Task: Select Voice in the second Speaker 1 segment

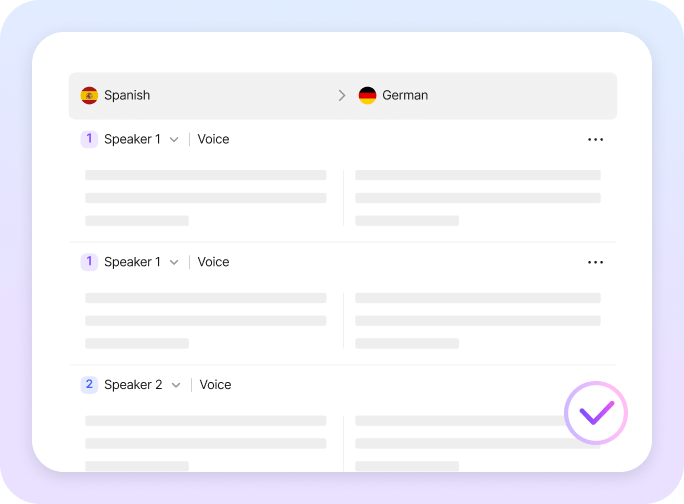Action: [213, 262]
